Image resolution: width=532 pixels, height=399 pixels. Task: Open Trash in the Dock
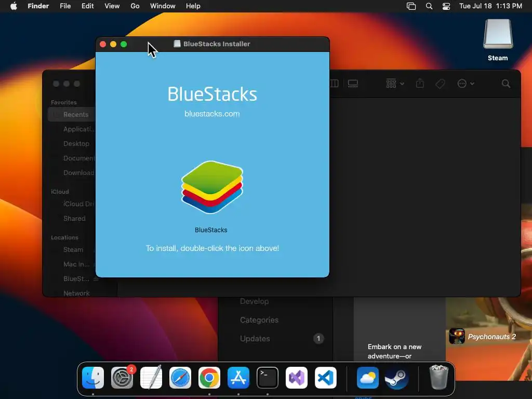click(x=438, y=377)
